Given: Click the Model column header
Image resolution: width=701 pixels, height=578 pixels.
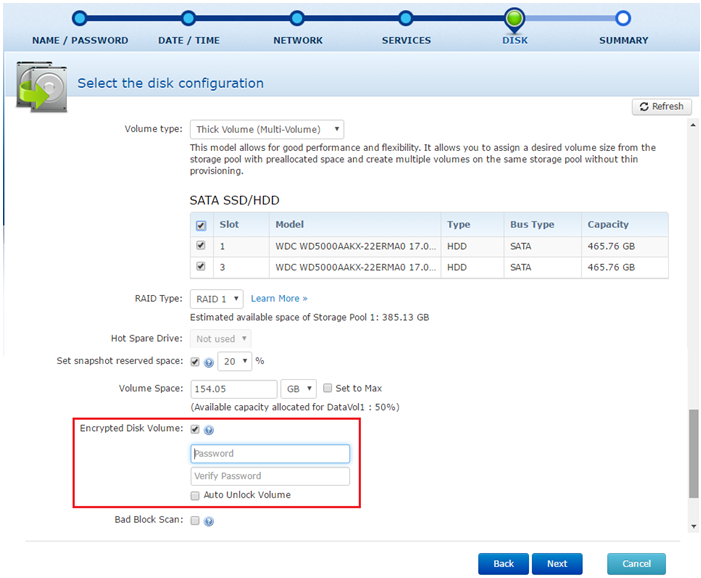Looking at the screenshot, I should tap(355, 224).
